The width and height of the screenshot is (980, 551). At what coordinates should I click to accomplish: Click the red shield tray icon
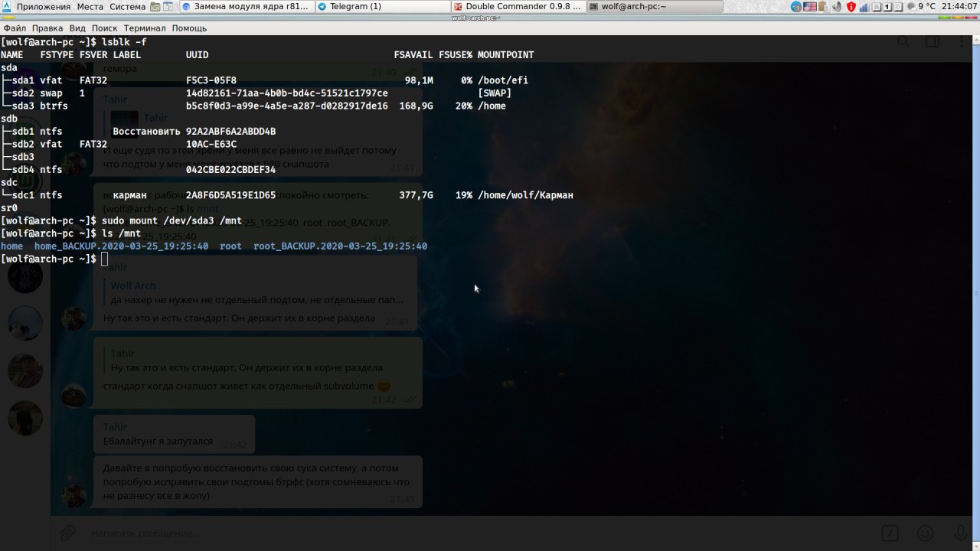click(851, 7)
